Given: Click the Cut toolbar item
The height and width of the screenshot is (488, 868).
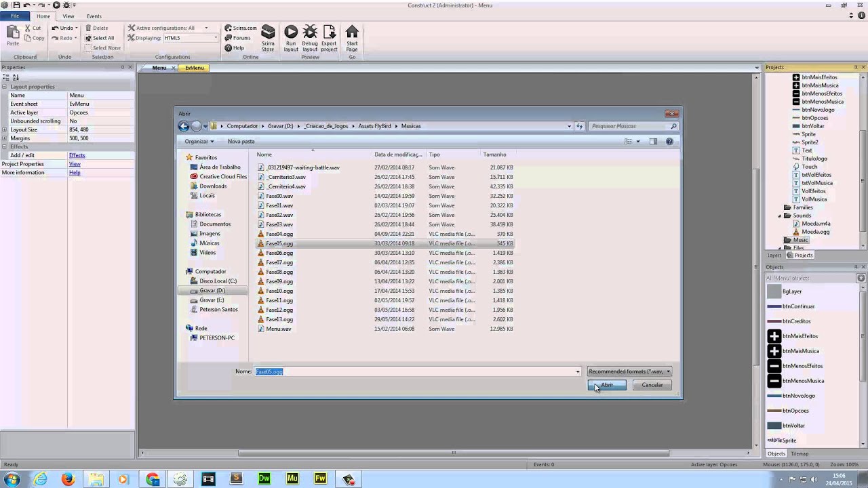Looking at the screenshot, I should (x=33, y=28).
